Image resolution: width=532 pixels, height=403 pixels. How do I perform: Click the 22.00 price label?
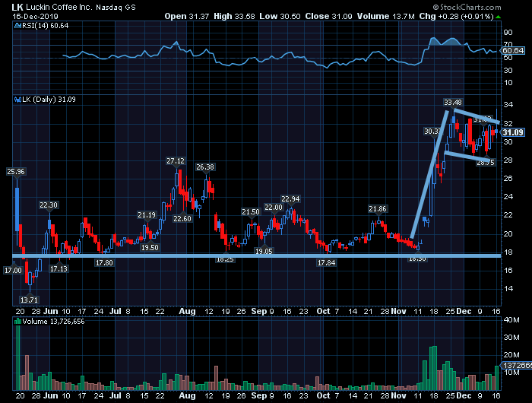pyautogui.click(x=273, y=208)
